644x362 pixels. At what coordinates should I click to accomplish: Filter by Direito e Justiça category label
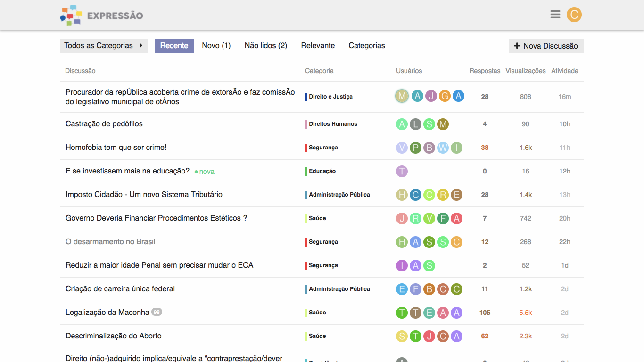[x=330, y=97]
